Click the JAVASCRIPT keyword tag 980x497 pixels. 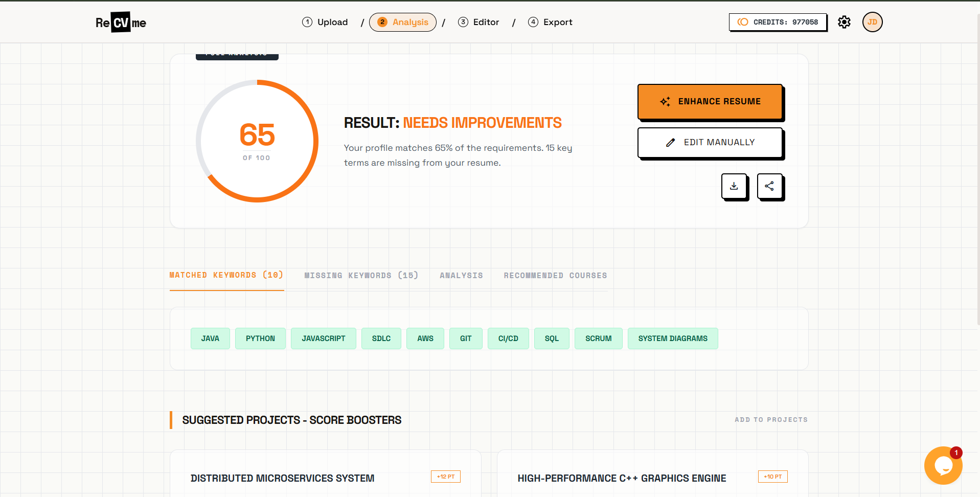point(324,338)
